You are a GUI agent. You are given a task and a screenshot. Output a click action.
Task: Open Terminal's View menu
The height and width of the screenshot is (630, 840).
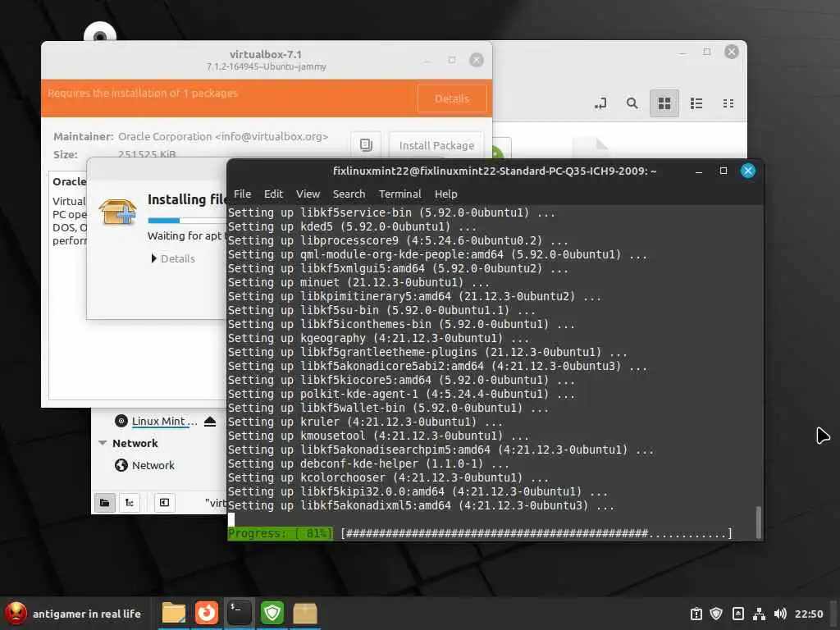(x=308, y=194)
